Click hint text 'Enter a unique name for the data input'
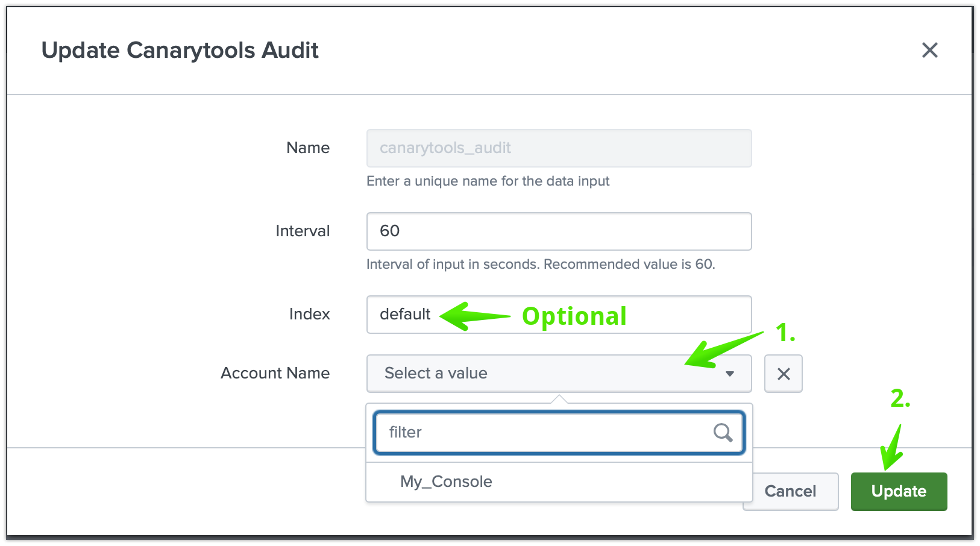 pos(488,181)
